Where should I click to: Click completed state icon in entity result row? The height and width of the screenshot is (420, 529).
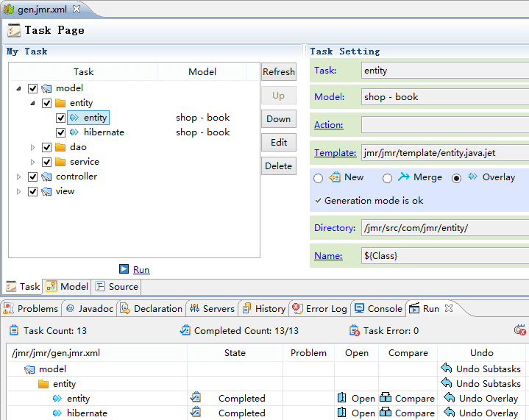pos(196,397)
